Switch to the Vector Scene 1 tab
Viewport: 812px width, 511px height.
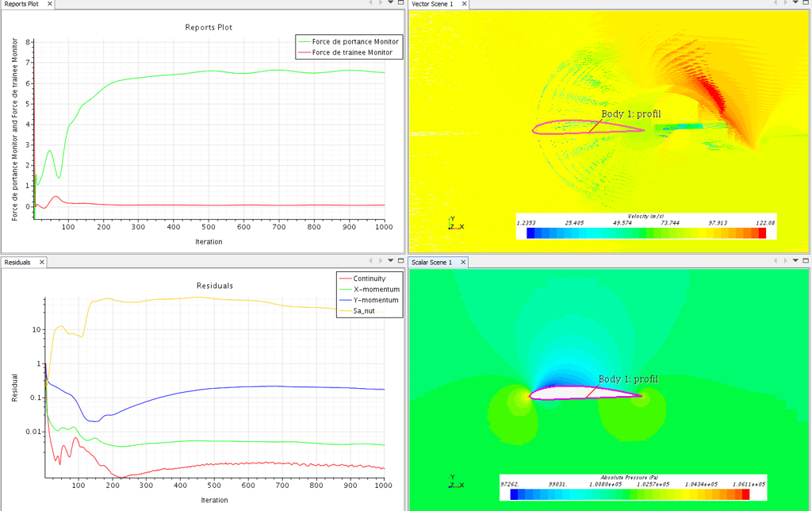click(432, 4)
